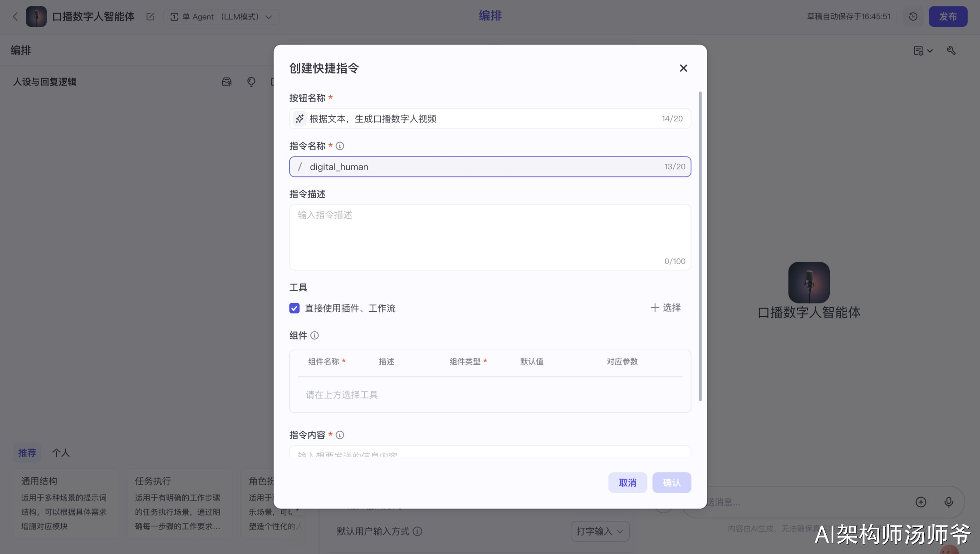Click the button icon picker in name field
This screenshot has height=554, width=980.
299,119
